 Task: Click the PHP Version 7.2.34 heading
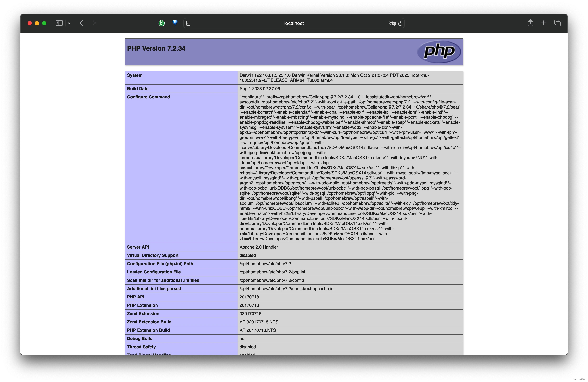pos(156,48)
